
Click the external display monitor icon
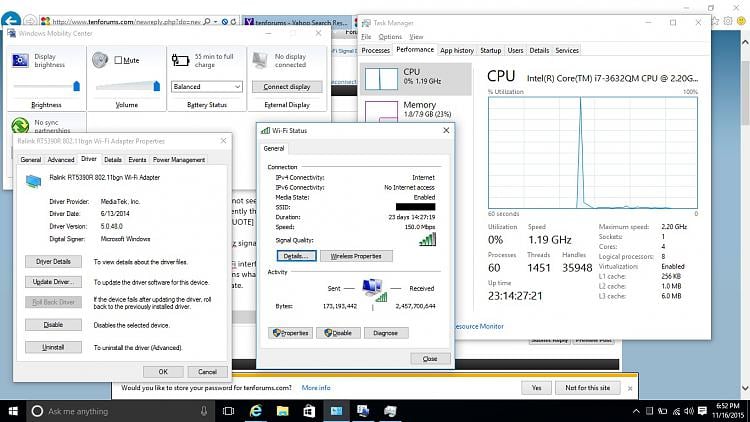[x=260, y=60]
